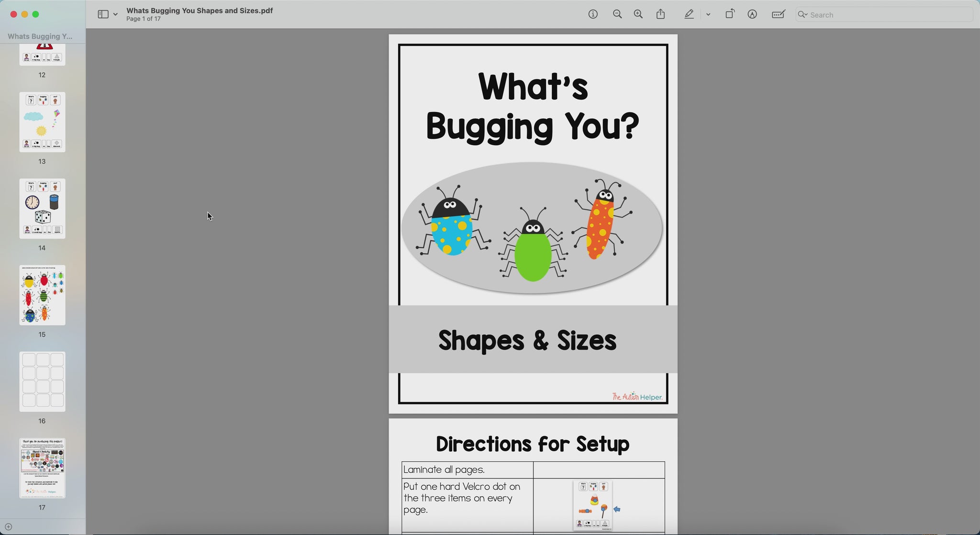The width and height of the screenshot is (980, 535).
Task: Select page 13 thumbnail
Action: (42, 122)
